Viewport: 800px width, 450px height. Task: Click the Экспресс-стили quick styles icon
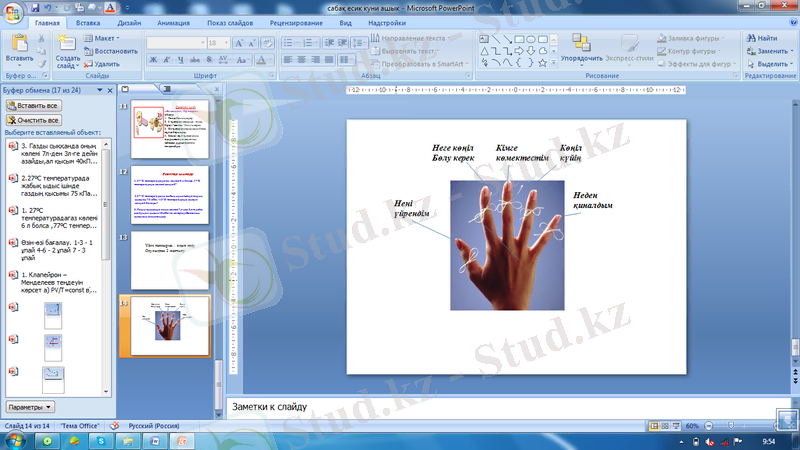pyautogui.click(x=630, y=43)
